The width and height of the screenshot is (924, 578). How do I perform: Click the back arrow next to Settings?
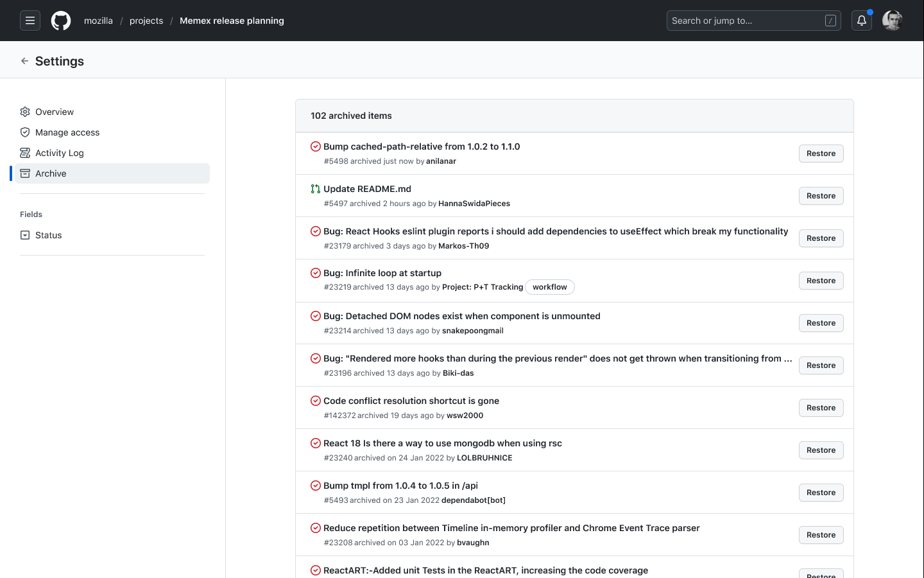pos(24,61)
